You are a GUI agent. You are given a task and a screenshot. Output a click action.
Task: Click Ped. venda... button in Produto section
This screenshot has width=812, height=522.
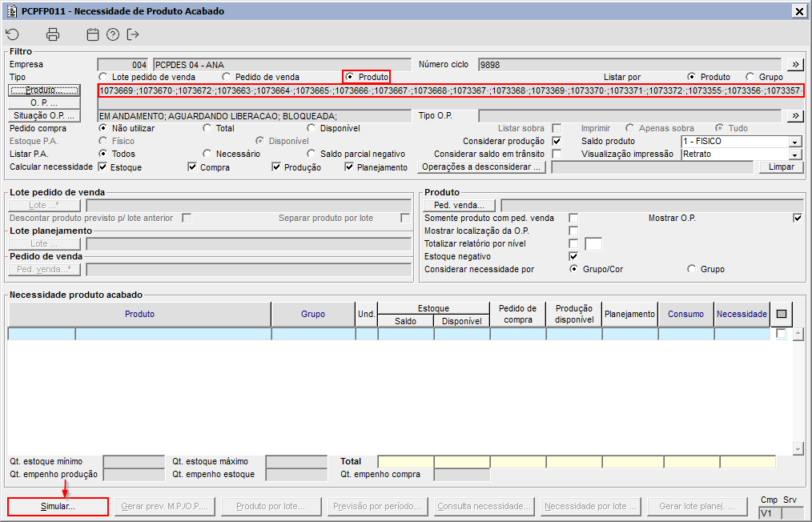460,206
